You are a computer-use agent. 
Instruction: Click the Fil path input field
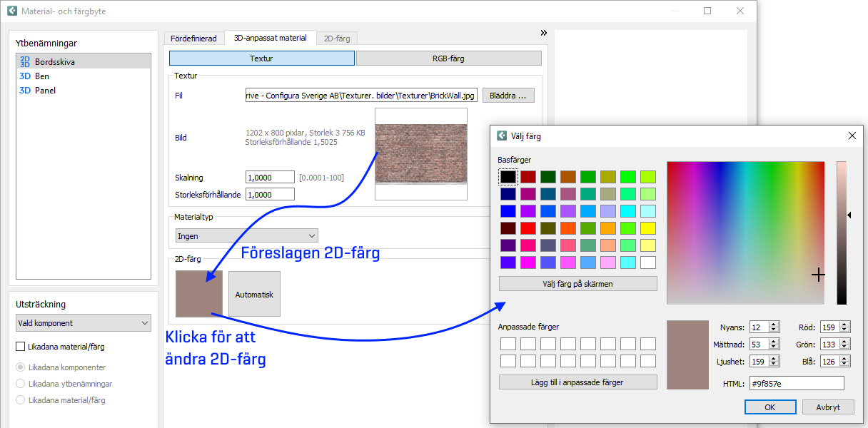pyautogui.click(x=361, y=96)
